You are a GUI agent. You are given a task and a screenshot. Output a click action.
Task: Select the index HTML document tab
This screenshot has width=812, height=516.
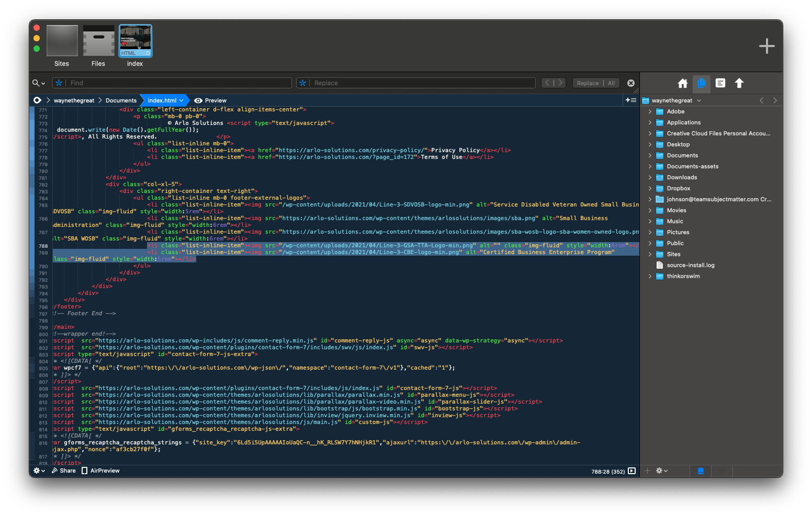[136, 41]
